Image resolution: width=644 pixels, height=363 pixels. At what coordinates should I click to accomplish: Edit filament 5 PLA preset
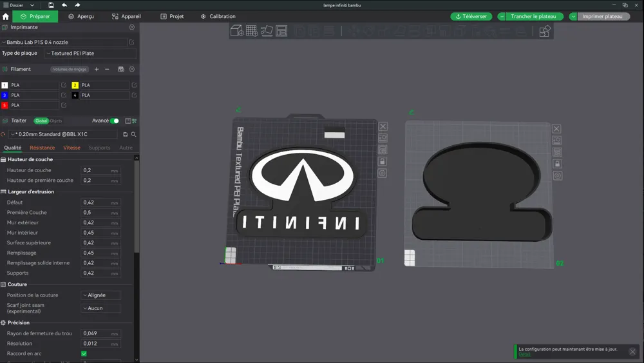click(x=64, y=105)
